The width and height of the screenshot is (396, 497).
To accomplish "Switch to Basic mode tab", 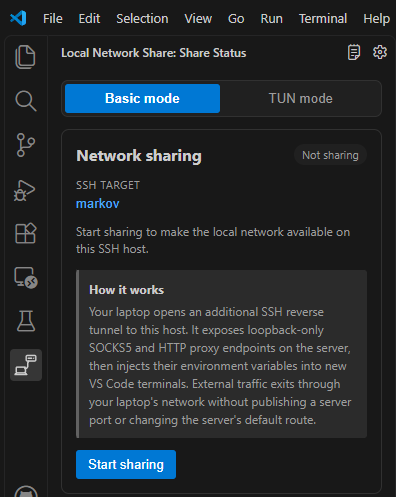I will click(142, 98).
